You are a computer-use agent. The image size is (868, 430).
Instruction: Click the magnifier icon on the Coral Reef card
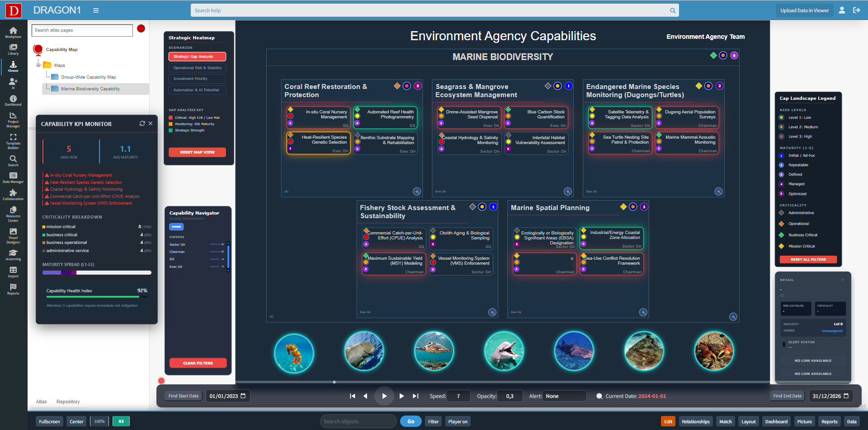click(416, 192)
